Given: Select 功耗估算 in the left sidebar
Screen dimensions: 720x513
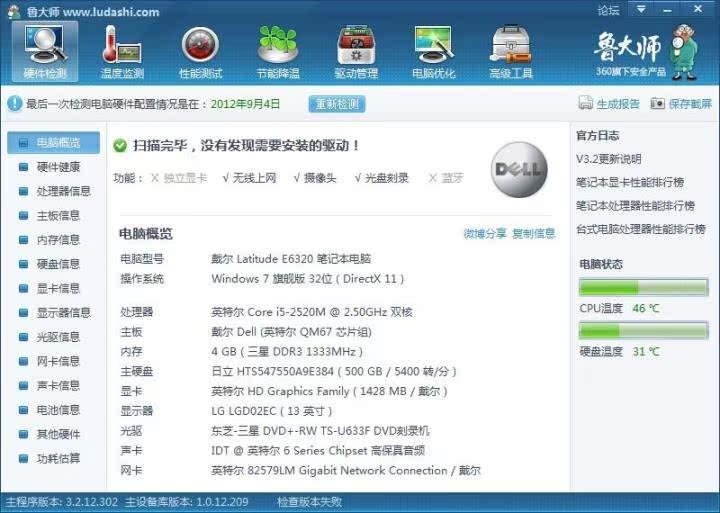Looking at the screenshot, I should [58, 458].
